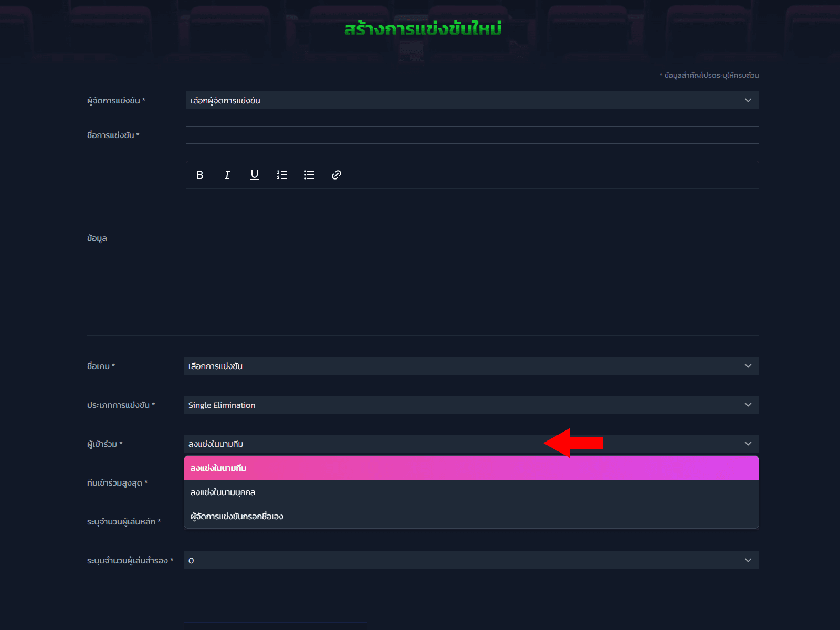The height and width of the screenshot is (630, 840).
Task: Click the chevron on the ผู้เข้าร่วม dropdown
Action: click(748, 444)
